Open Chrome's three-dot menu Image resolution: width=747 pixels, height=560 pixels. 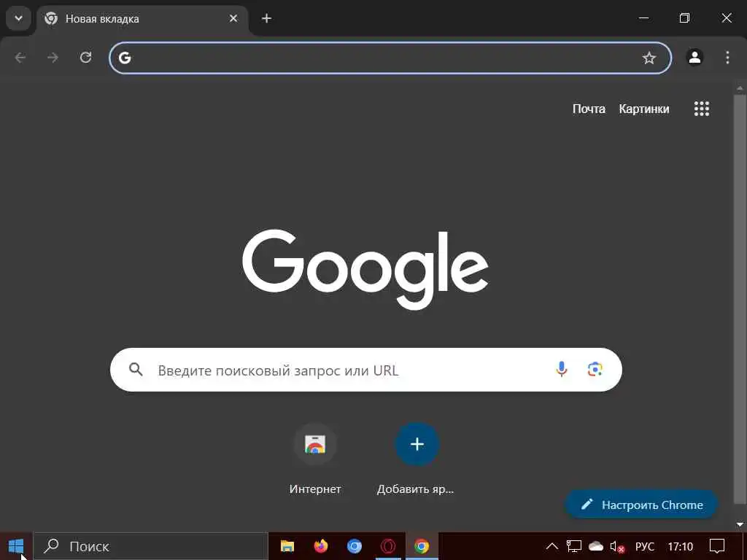click(x=727, y=58)
